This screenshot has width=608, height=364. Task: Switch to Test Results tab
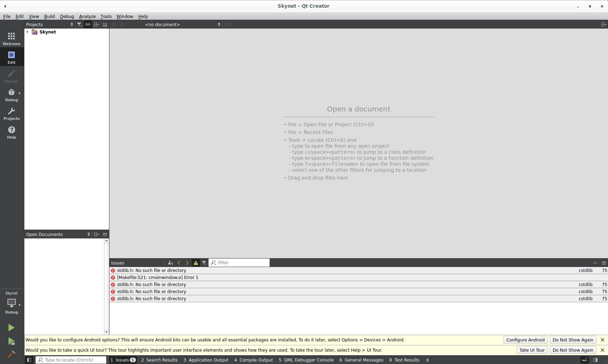(x=404, y=360)
